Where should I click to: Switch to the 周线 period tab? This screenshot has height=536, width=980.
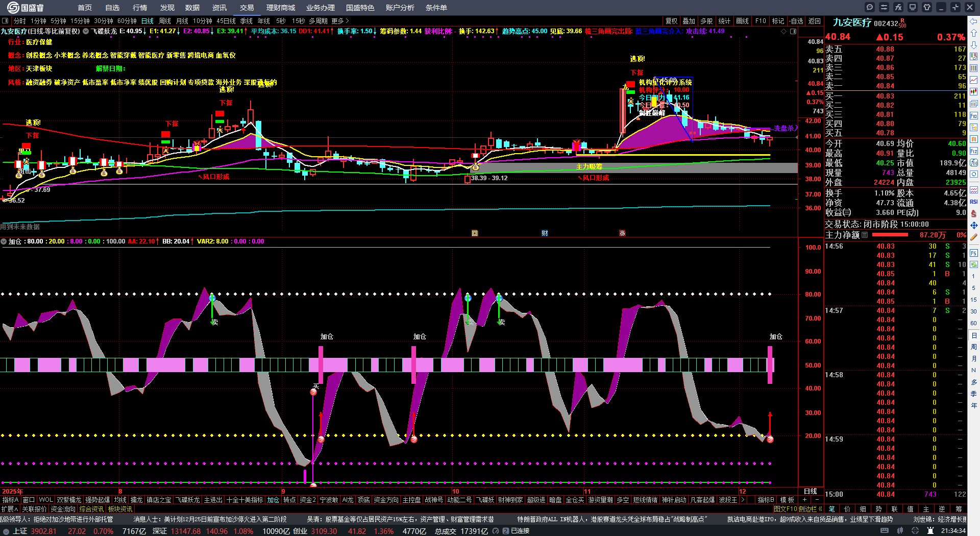point(165,21)
